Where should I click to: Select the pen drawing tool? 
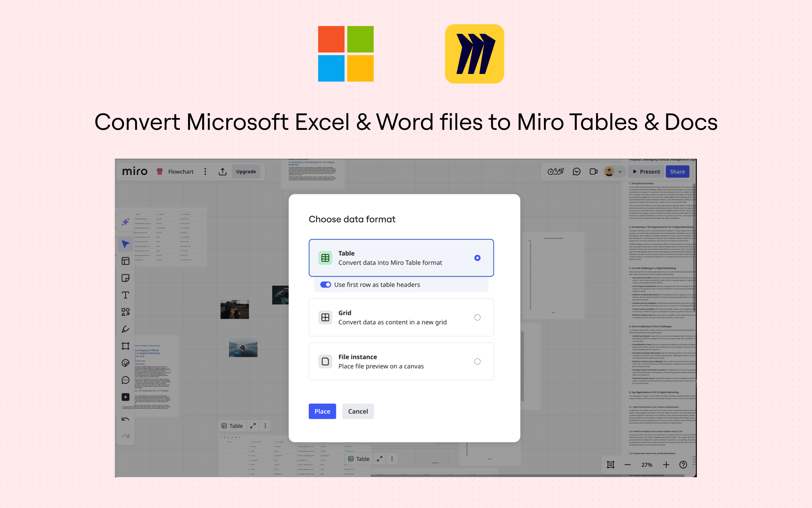(x=126, y=329)
